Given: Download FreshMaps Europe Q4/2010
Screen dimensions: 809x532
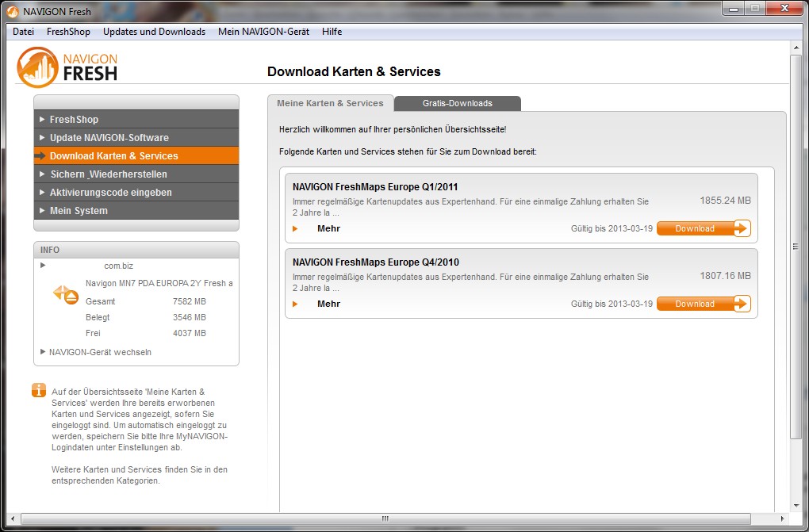Looking at the screenshot, I should 704,304.
